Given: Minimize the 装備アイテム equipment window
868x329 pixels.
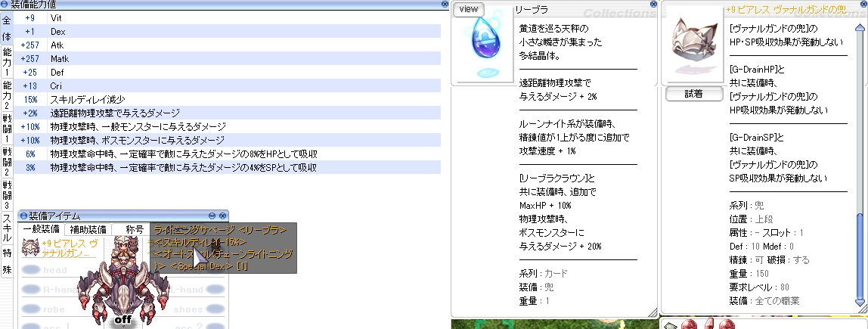Looking at the screenshot, I should 212,216.
